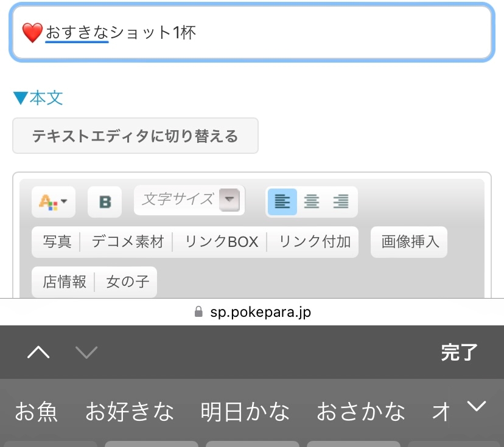Click the 女の子 button
The height and width of the screenshot is (447, 504).
point(127,282)
